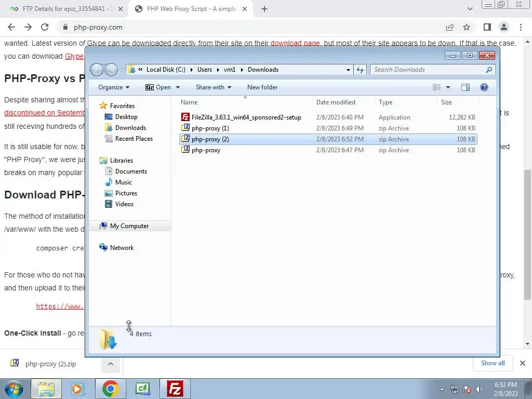
Task: Select the php-proxy (2) zip file
Action: point(328,139)
